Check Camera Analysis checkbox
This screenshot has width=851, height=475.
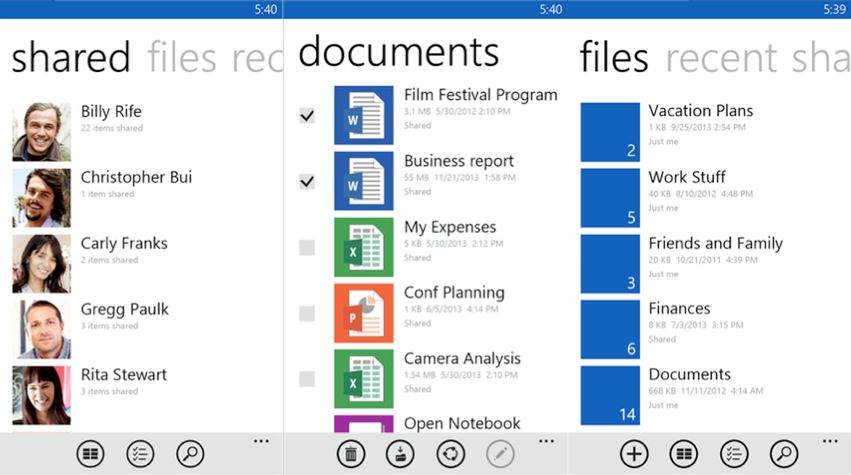coord(307,379)
